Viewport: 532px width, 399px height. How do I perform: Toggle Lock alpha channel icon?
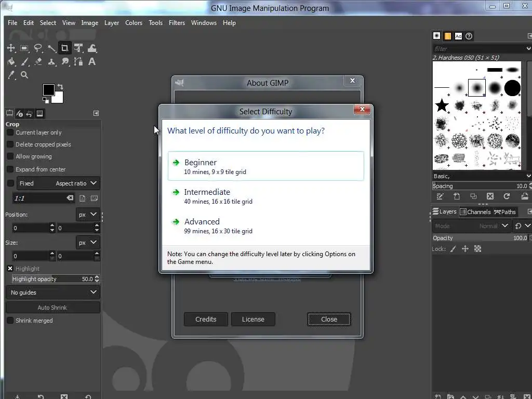[x=478, y=249]
